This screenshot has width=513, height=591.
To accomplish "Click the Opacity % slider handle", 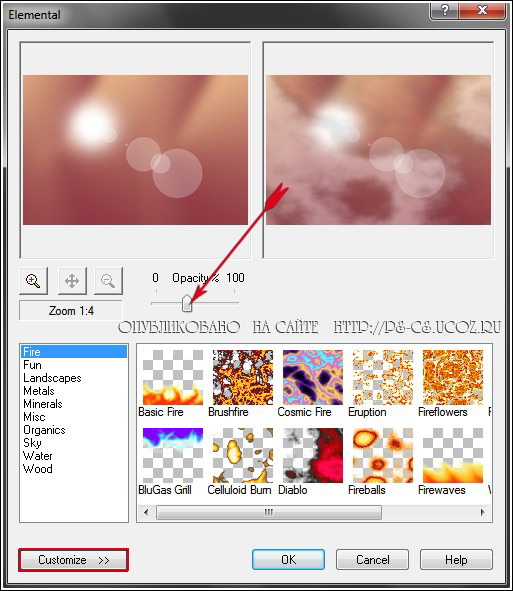I will [187, 304].
